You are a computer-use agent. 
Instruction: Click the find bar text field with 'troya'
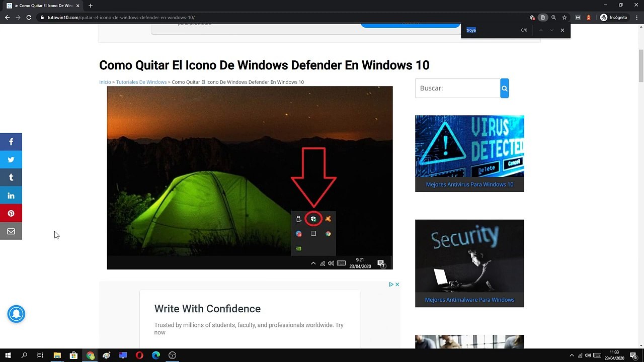click(491, 30)
